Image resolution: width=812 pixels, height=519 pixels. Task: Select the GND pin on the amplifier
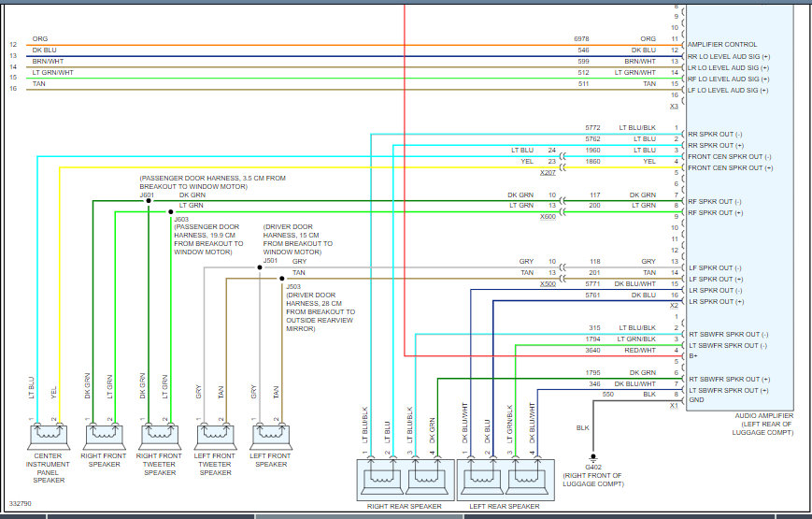coord(696,400)
